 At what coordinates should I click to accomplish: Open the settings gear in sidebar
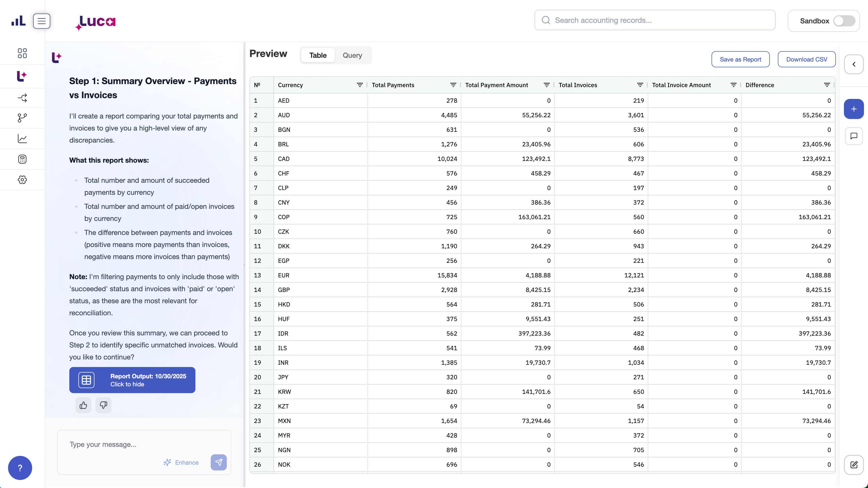[22, 180]
